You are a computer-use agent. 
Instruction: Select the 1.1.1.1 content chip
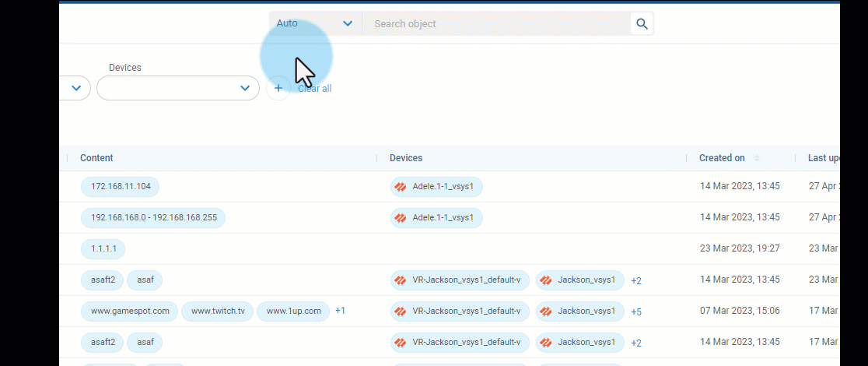point(103,249)
